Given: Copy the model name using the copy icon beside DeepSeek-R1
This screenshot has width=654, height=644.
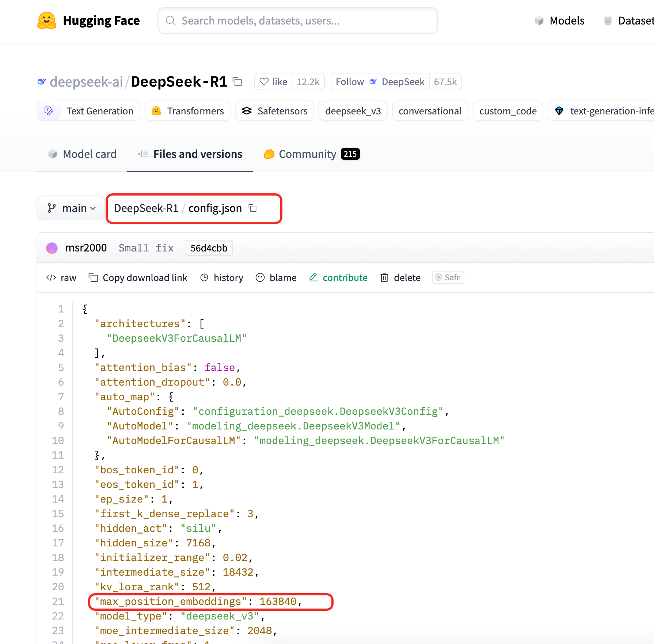Looking at the screenshot, I should [237, 82].
